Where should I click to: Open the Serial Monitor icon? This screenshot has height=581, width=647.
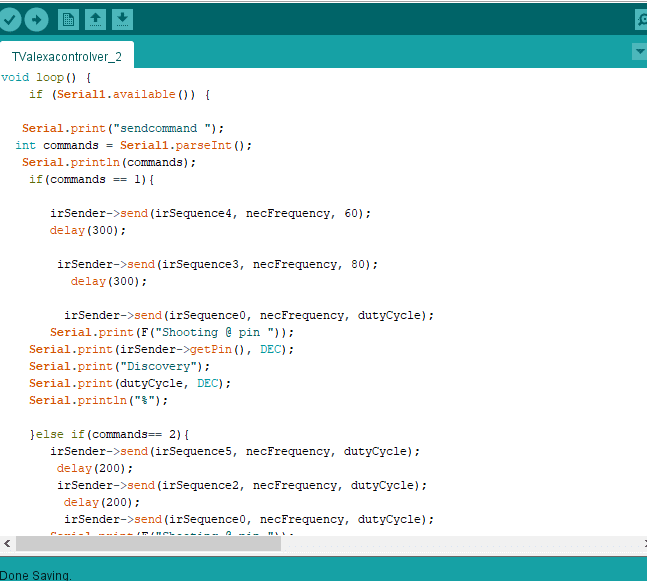coord(641,19)
